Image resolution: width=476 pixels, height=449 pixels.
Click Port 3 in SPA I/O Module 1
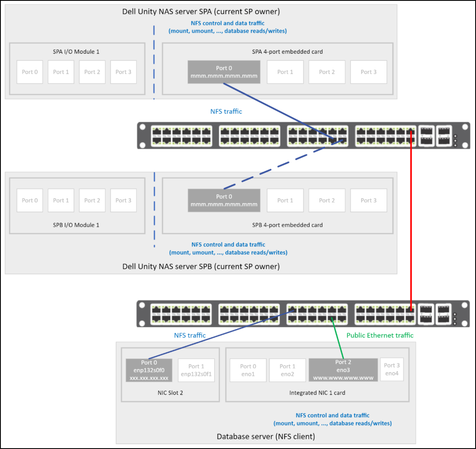click(x=123, y=72)
